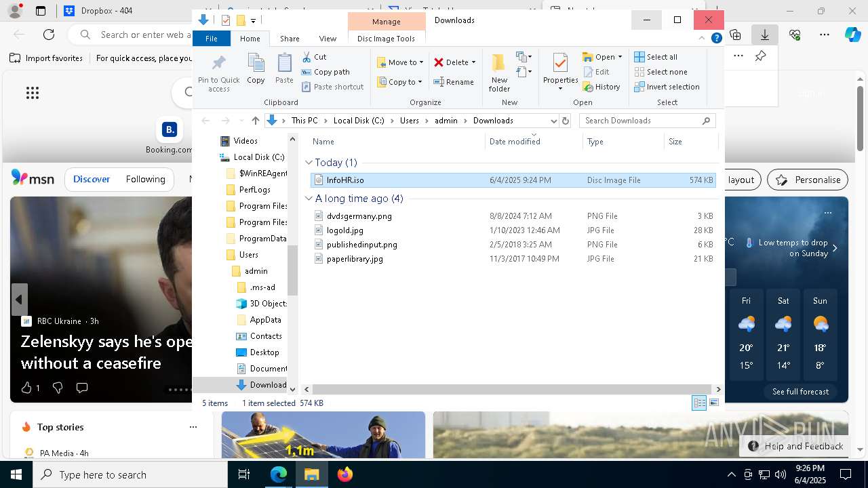Image resolution: width=868 pixels, height=488 pixels.
Task: Open Edge downloads icon in toolbar
Action: pos(764,35)
